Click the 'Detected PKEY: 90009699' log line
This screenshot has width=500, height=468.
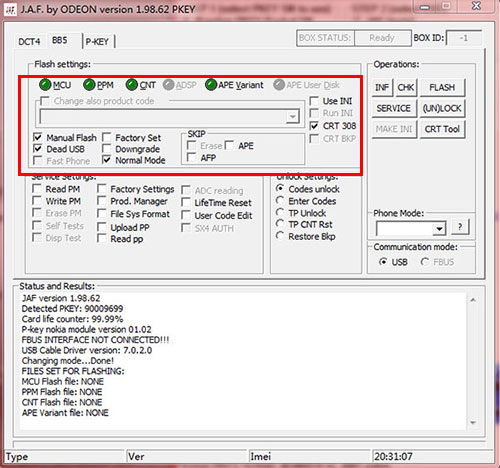(x=72, y=309)
